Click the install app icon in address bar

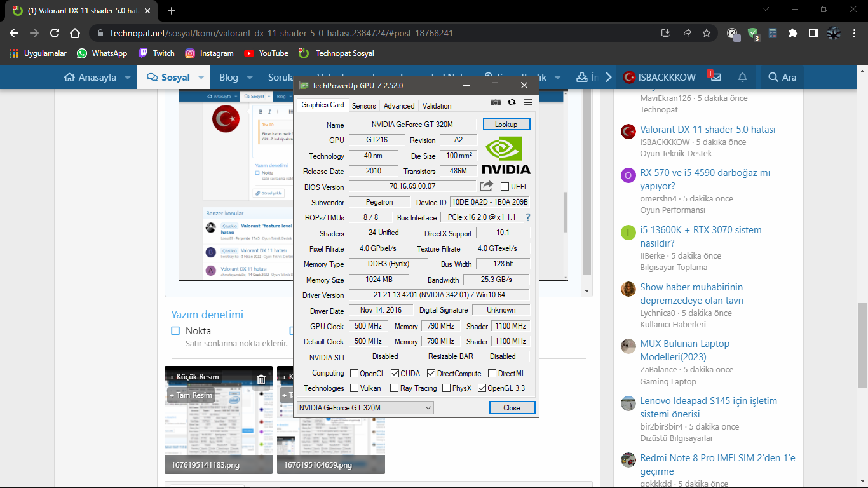[666, 33]
